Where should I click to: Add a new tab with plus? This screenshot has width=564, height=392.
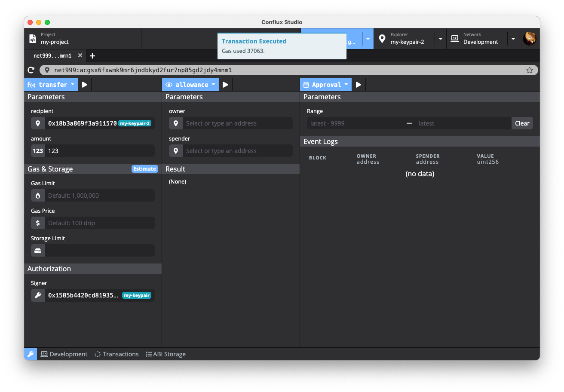tap(92, 56)
